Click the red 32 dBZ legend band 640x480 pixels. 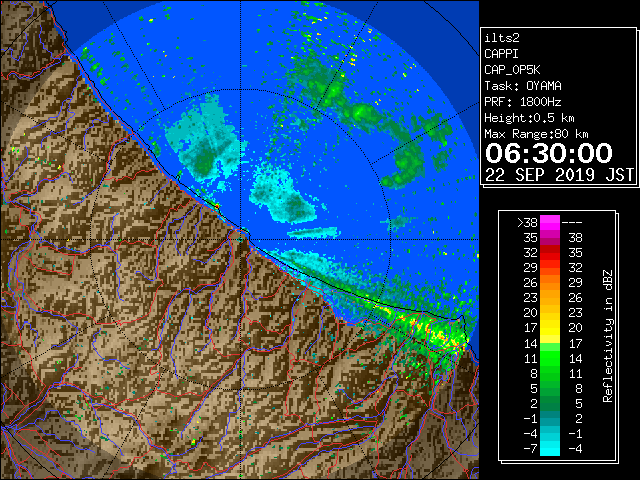(550, 253)
